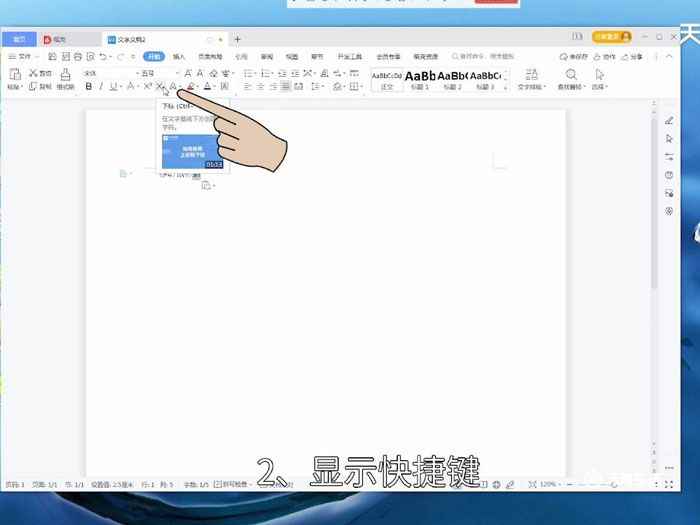Open the underline style dropdown arrow
This screenshot has height=525, width=700.
pyautogui.click(x=121, y=87)
